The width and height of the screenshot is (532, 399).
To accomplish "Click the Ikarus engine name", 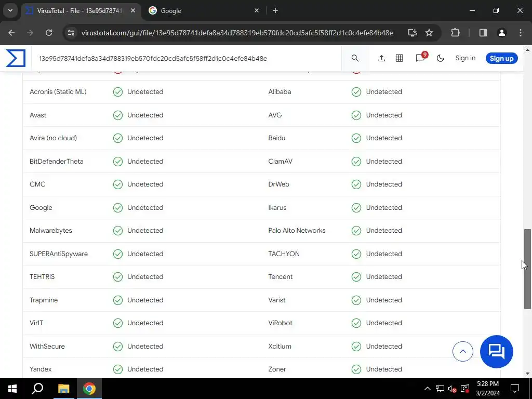I will (277, 207).
